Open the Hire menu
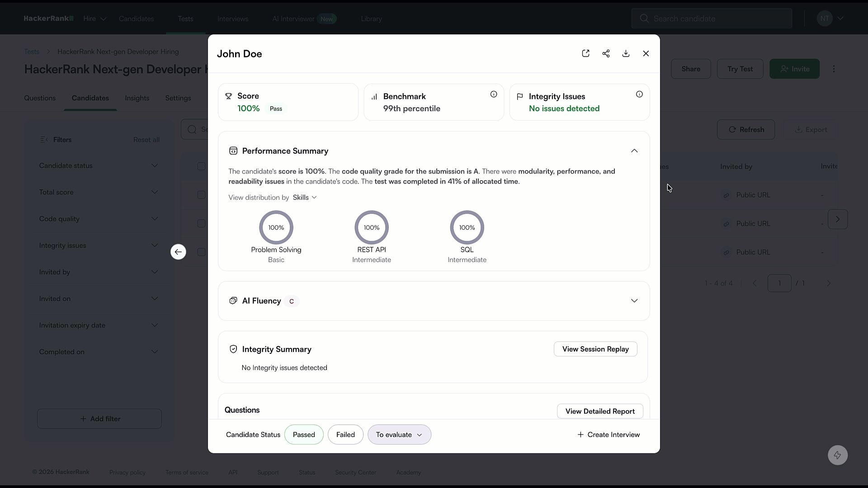Screen dimensions: 868x488 pyautogui.click(x=94, y=19)
